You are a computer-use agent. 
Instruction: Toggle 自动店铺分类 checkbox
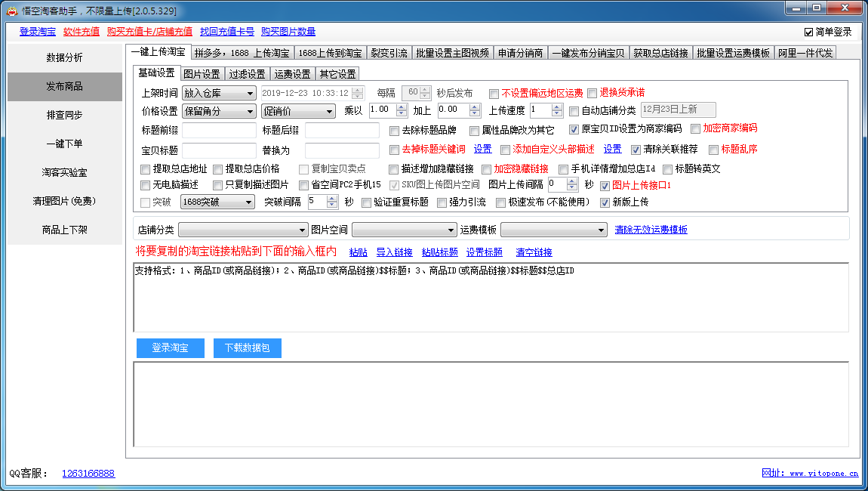coord(574,111)
